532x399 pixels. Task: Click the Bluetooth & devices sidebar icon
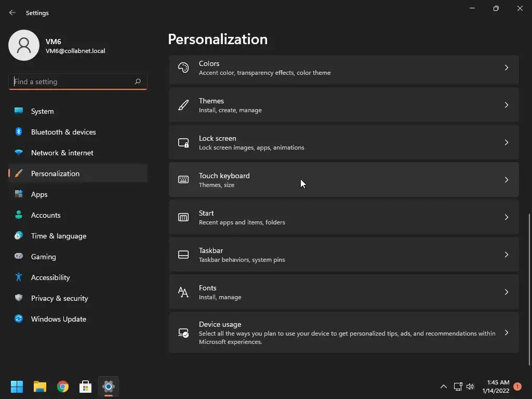click(19, 132)
